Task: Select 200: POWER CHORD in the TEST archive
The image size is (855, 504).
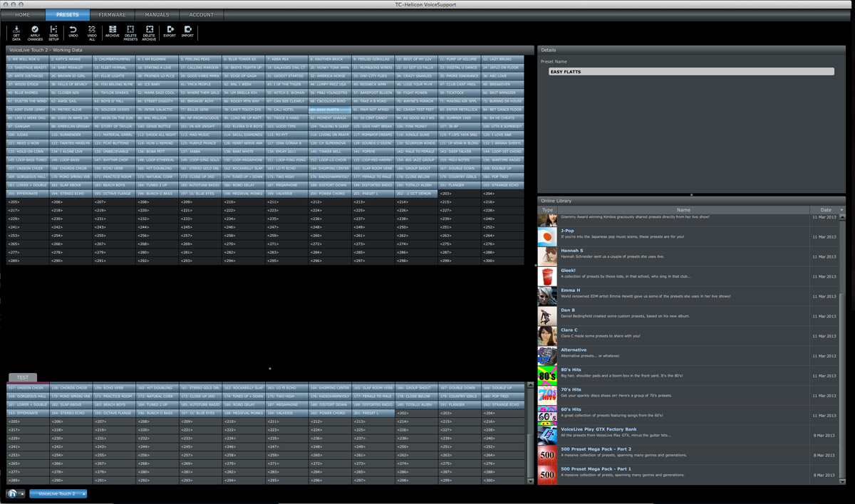Action: click(331, 413)
